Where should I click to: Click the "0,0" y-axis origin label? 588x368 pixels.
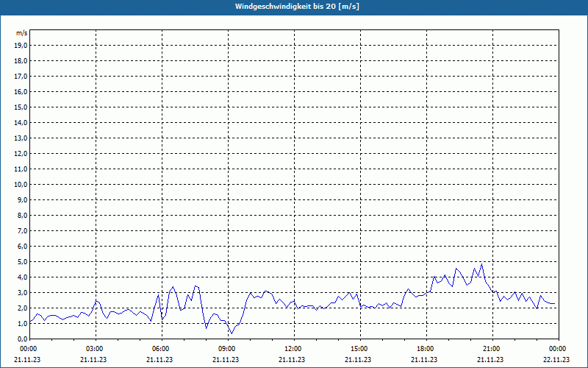pyautogui.click(x=22, y=339)
